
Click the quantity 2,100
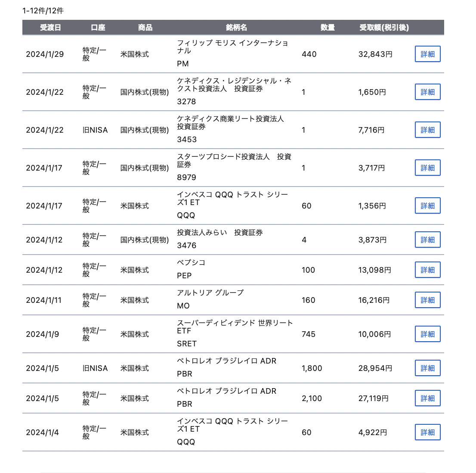312,398
